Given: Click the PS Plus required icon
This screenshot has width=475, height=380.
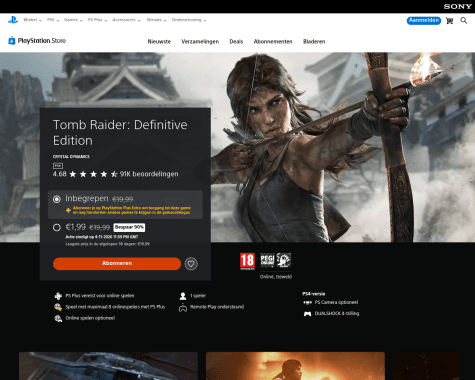Looking at the screenshot, I should tap(58, 296).
